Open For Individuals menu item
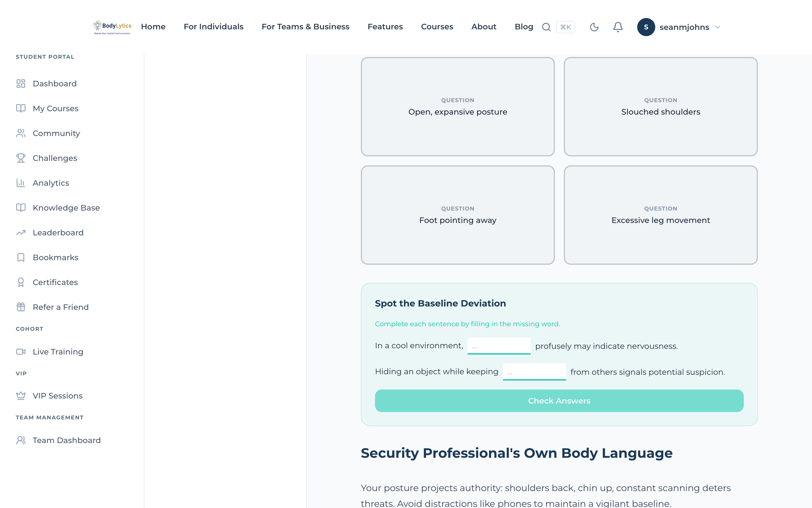Image resolution: width=812 pixels, height=508 pixels. 213,27
